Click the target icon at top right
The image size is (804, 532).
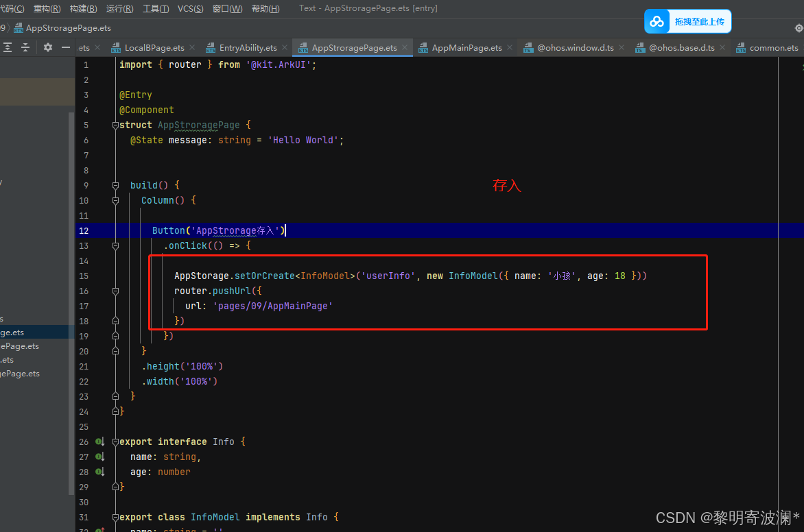tap(799, 28)
